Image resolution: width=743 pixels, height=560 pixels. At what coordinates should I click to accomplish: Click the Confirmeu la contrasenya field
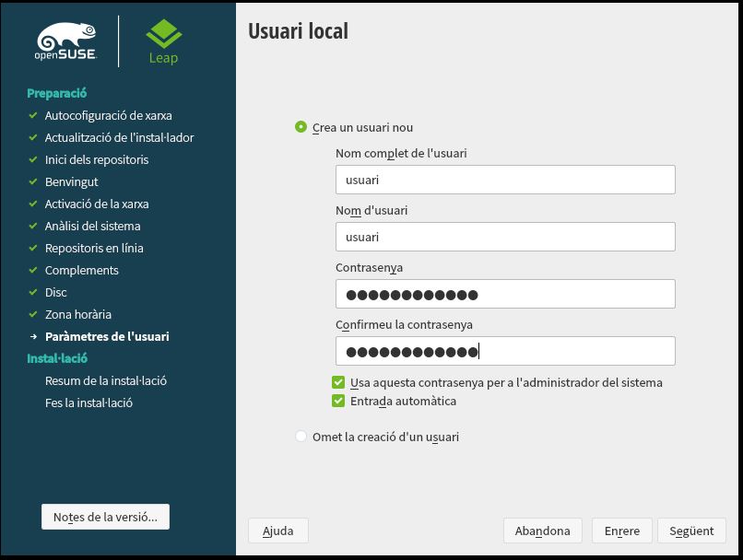click(x=505, y=352)
